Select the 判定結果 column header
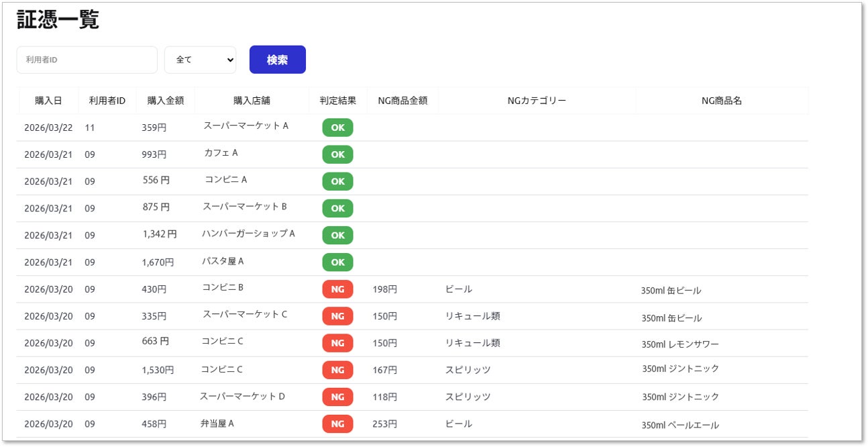Screen dimensions: 868x447 (338, 101)
